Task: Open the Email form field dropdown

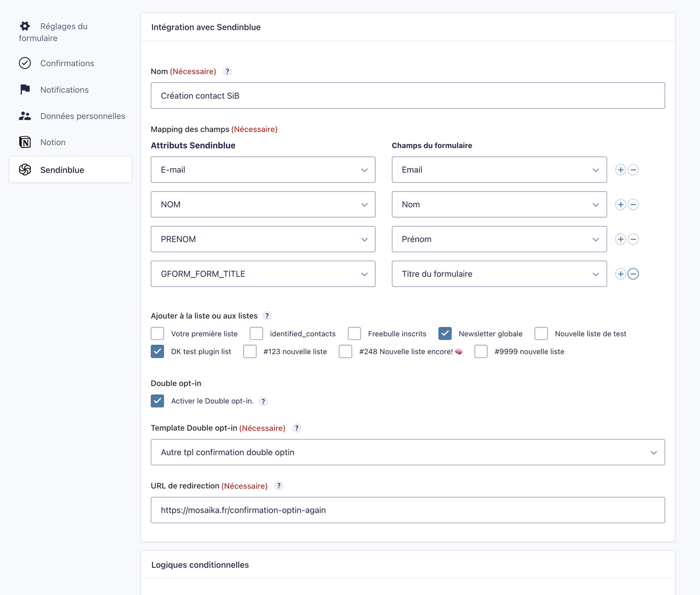Action: point(499,170)
